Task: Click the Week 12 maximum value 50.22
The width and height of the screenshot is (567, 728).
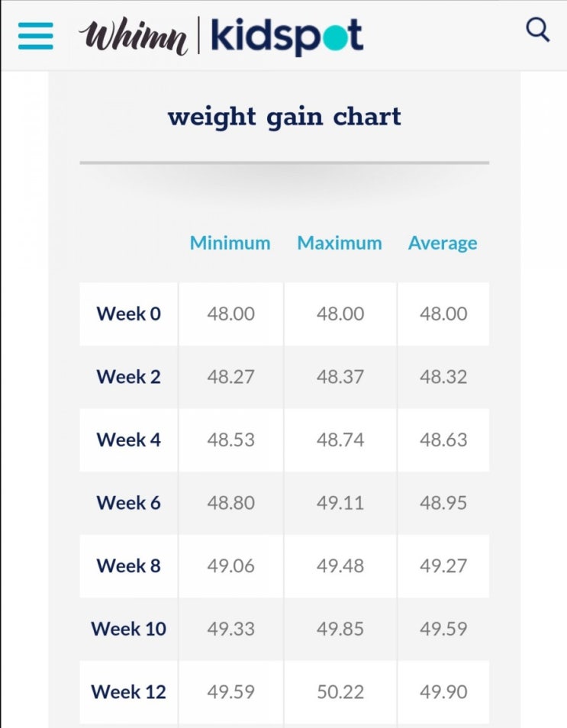Action: pos(340,692)
